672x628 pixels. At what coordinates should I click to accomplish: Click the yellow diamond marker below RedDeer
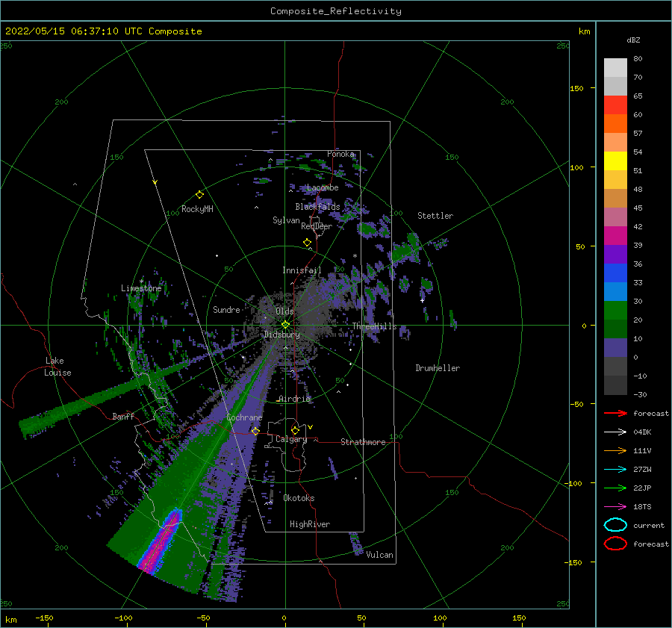click(x=308, y=243)
